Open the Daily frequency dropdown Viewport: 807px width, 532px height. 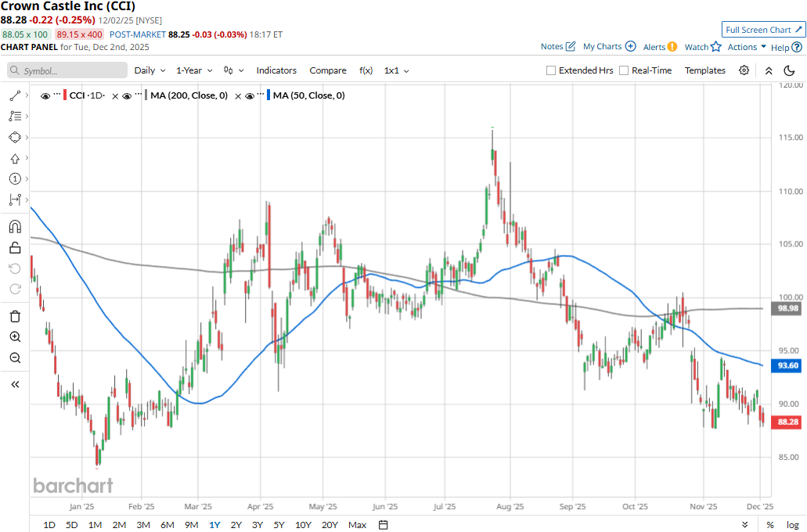coord(150,70)
